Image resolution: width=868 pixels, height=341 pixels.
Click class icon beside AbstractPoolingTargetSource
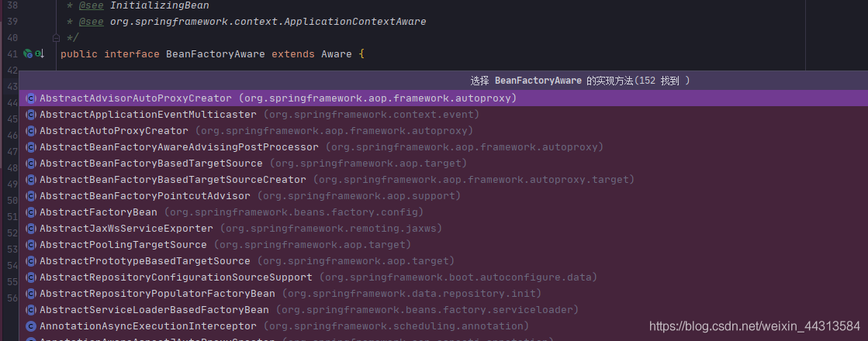30,245
